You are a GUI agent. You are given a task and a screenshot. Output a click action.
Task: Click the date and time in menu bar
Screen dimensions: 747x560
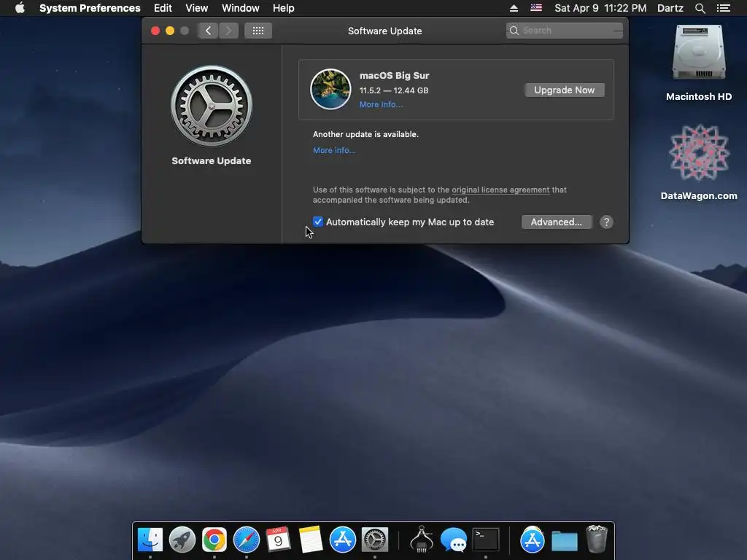pos(600,8)
